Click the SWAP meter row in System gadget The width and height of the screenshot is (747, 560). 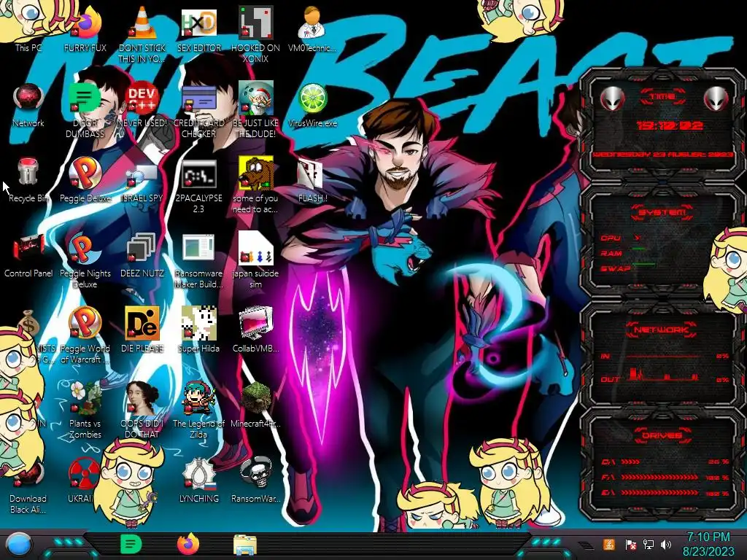click(629, 268)
